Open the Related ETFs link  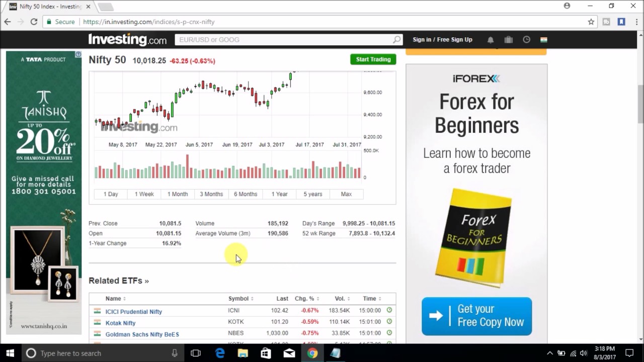tap(119, 281)
